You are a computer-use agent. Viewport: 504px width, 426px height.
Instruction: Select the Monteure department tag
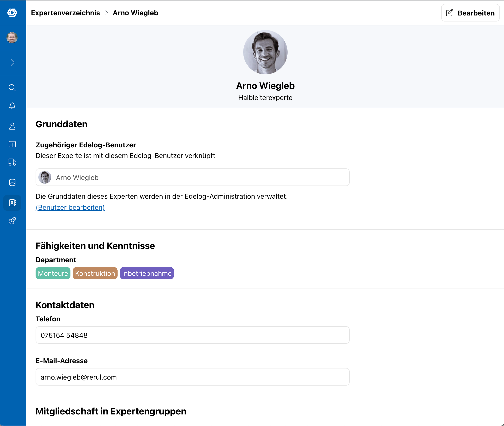tap(53, 273)
